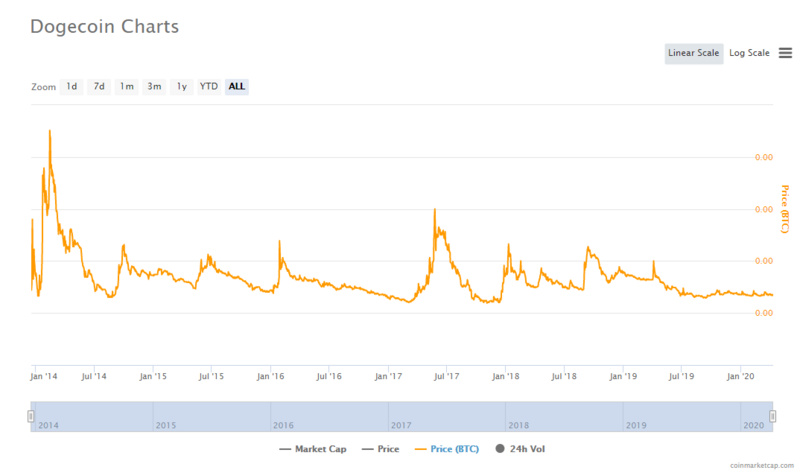Set zoom to 3m
The height and width of the screenshot is (473, 800).
[x=154, y=87]
